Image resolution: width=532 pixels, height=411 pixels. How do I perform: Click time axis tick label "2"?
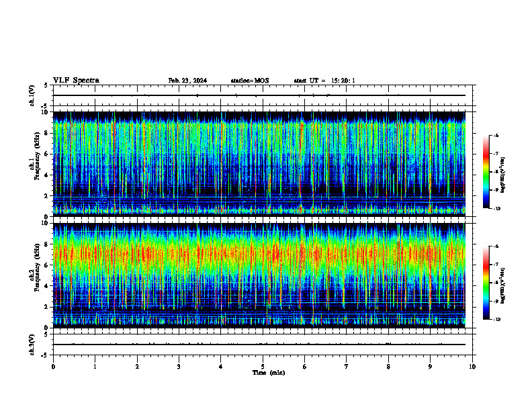137,367
